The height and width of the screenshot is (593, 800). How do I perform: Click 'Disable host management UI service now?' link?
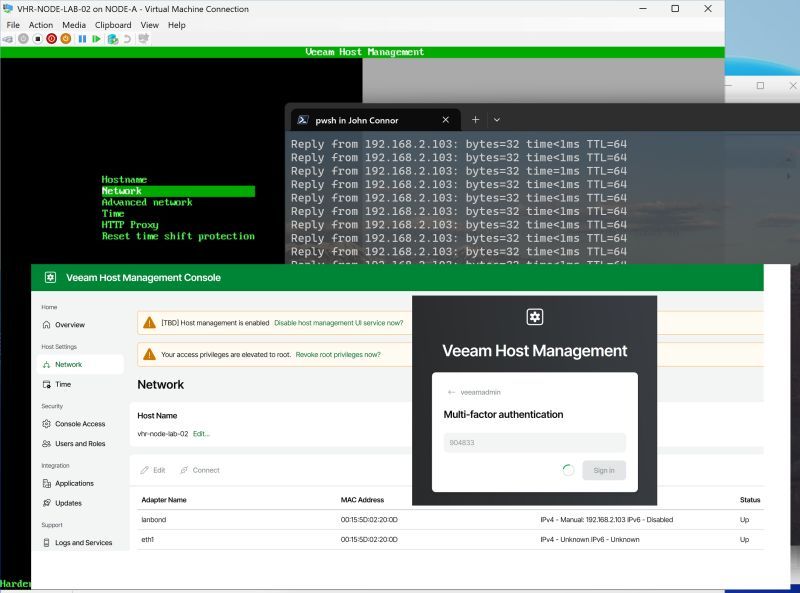(338, 323)
